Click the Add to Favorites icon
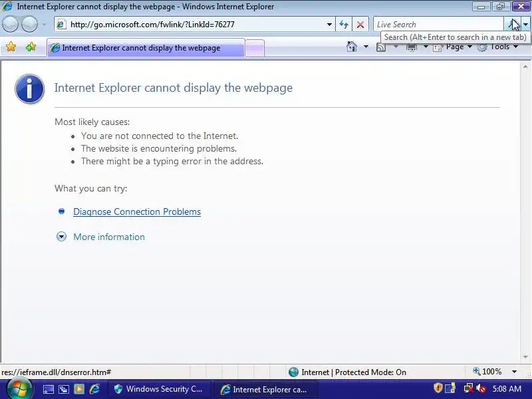 (31, 47)
